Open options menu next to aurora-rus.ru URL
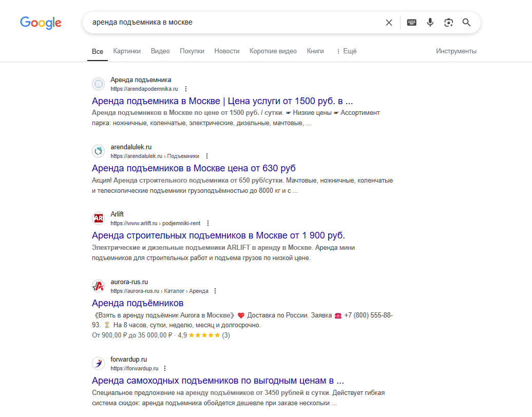The width and height of the screenshot is (532, 417). 215,291
